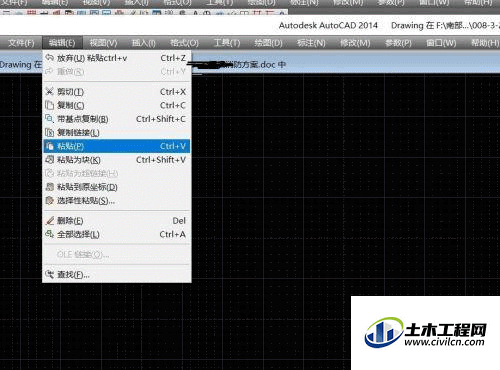
Task: Open the 窗口(W) menu
Action: 441,43
